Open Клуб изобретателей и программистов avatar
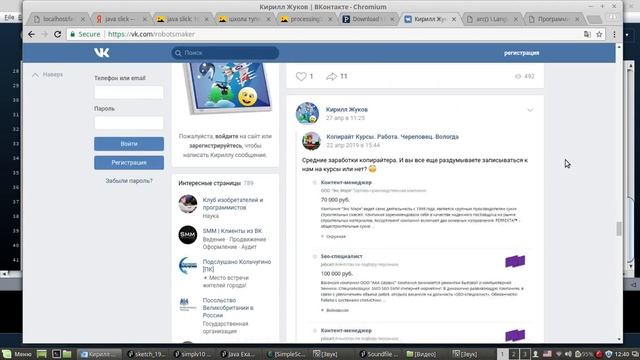 pyautogui.click(x=188, y=204)
